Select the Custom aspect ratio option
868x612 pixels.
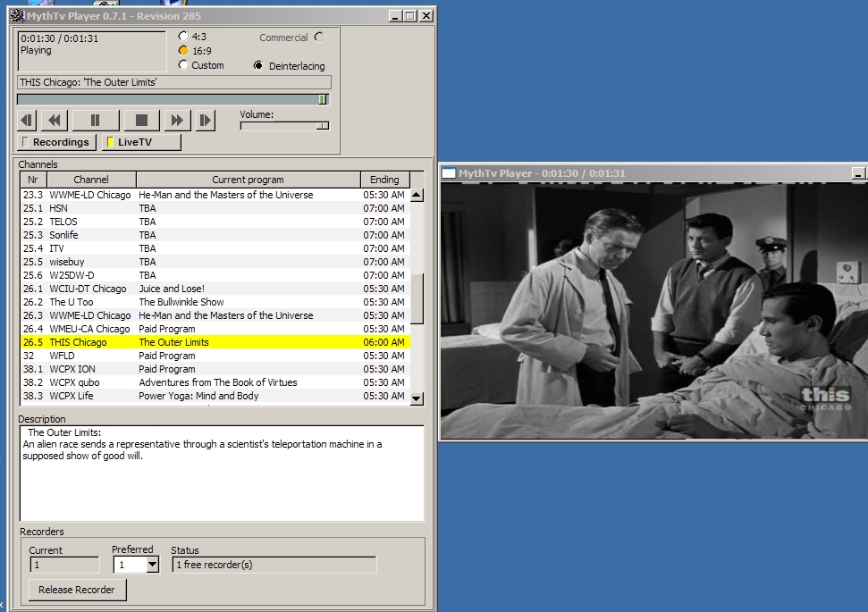183,65
